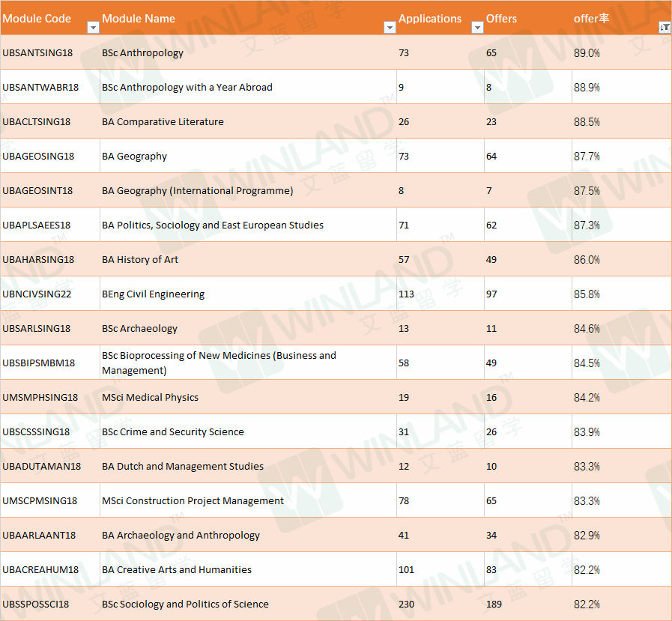Click cell UBAGEOSINT18

tap(50, 190)
